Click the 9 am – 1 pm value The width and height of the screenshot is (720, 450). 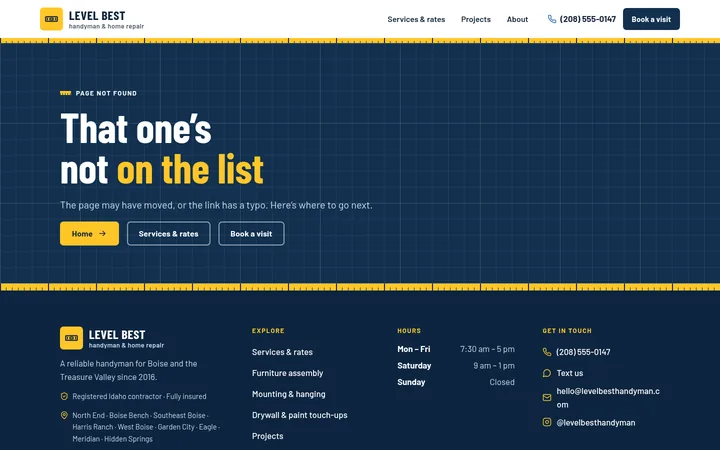coord(494,366)
